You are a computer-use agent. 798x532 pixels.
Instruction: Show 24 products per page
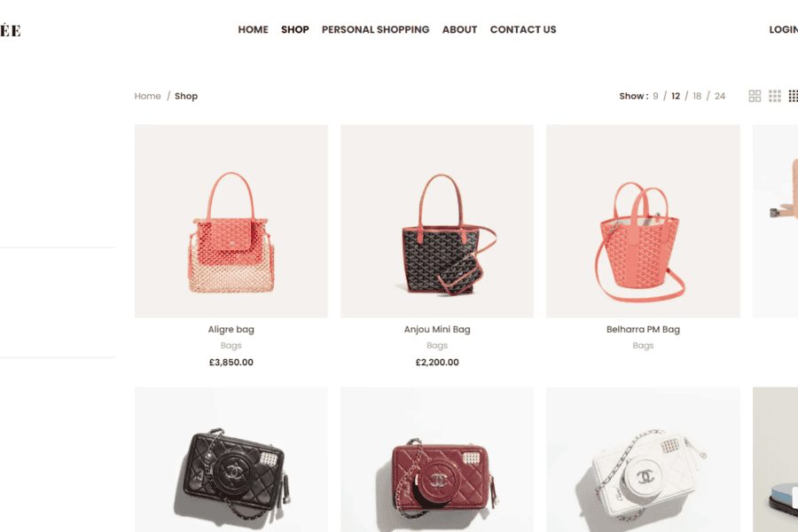coord(720,96)
